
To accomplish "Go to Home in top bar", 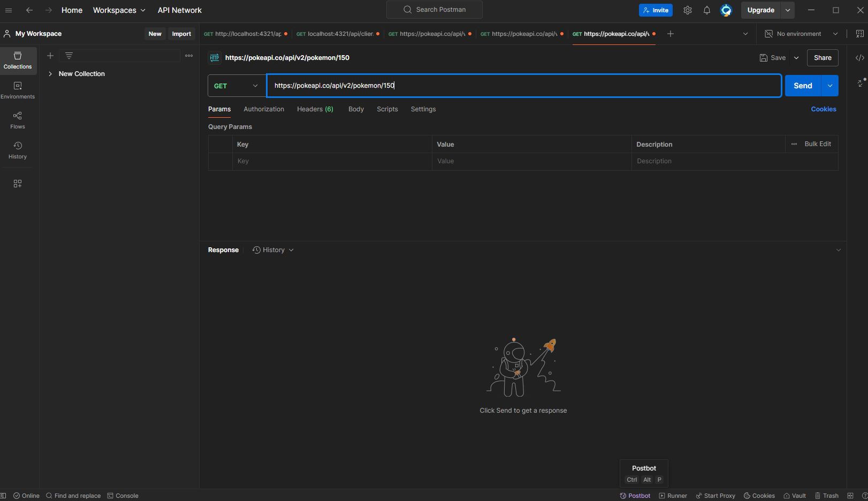I will click(x=72, y=10).
